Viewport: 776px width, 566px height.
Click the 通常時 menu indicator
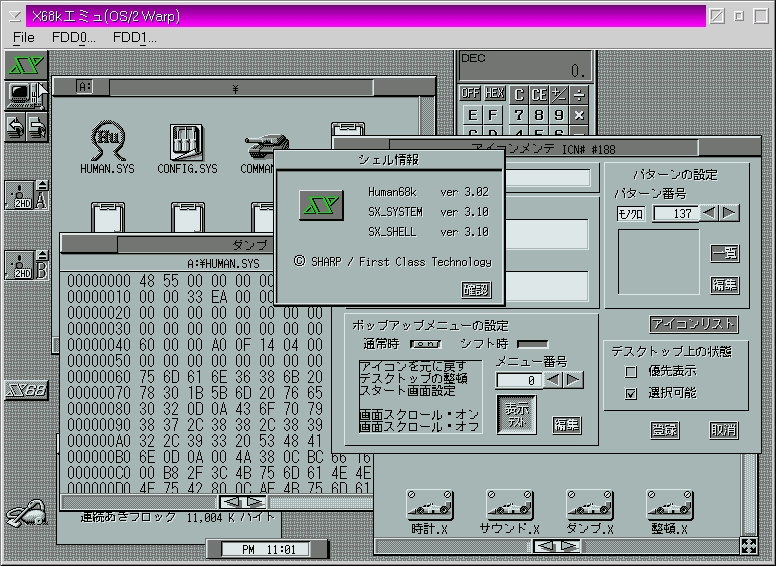(425, 343)
